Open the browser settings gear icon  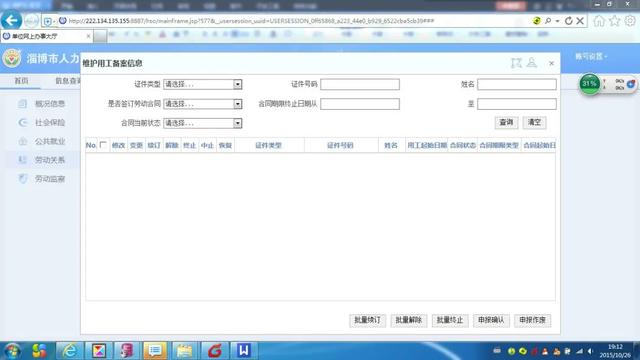coord(630,20)
